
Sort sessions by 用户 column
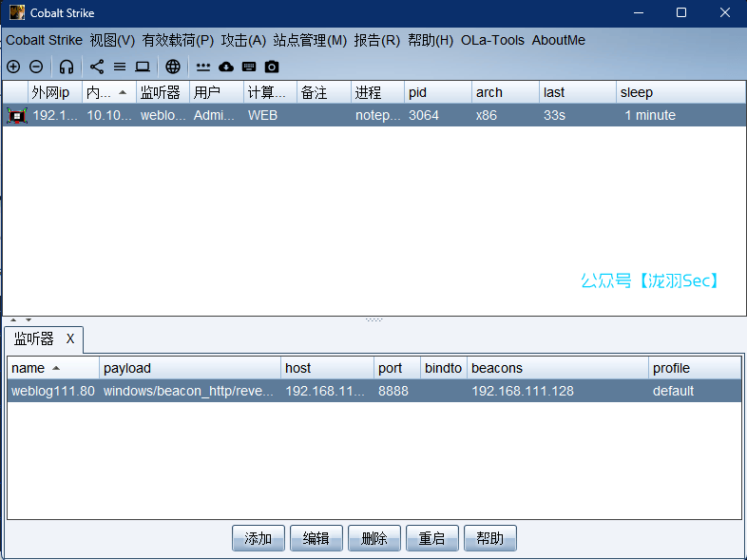point(217,92)
